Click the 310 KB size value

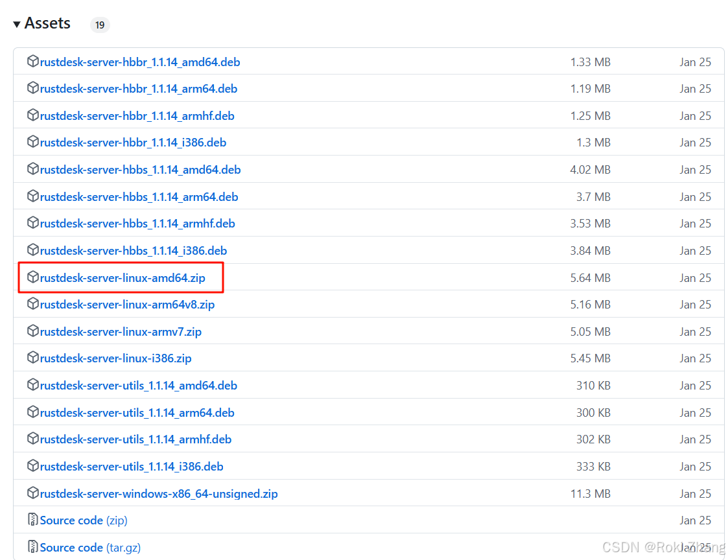click(593, 386)
